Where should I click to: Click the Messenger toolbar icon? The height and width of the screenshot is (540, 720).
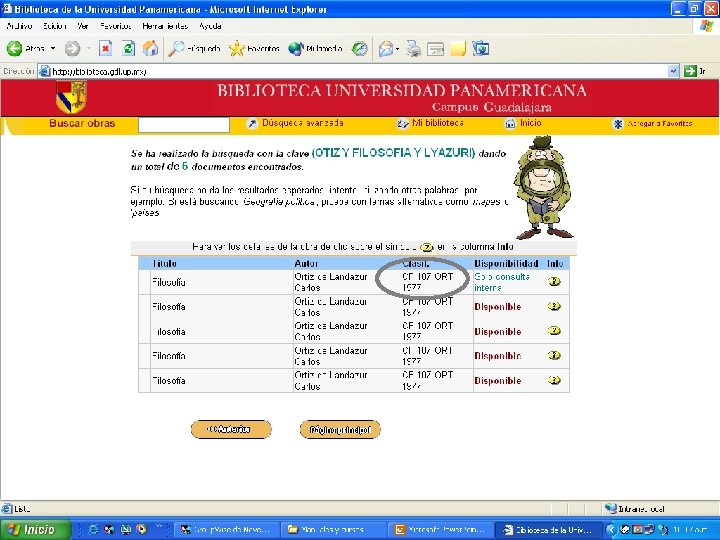point(481,48)
